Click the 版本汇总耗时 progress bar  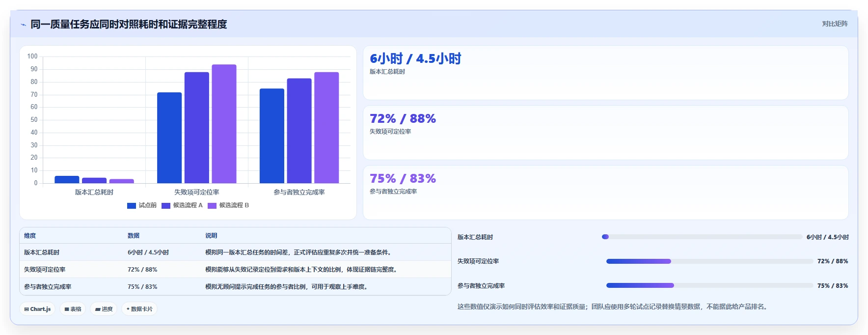pyautogui.click(x=702, y=237)
